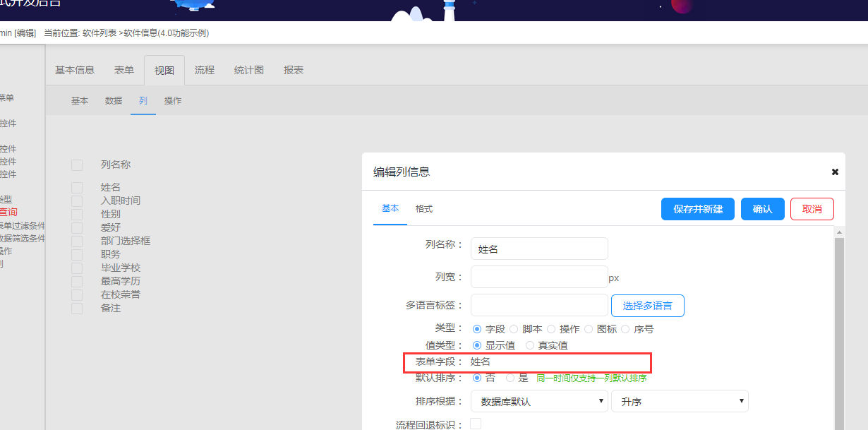Switch to the 表单 tab
Viewport: 868px width, 430px height.
click(124, 70)
